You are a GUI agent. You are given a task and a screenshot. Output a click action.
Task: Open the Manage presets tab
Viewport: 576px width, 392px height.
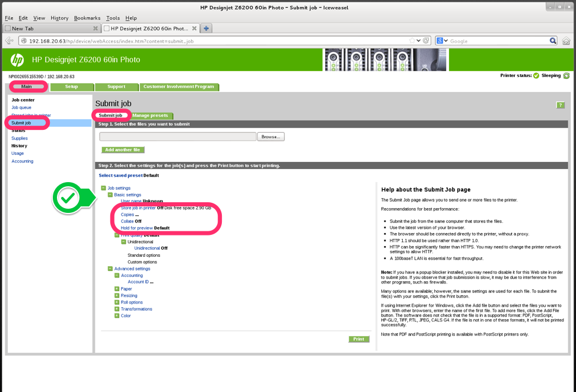coord(150,116)
